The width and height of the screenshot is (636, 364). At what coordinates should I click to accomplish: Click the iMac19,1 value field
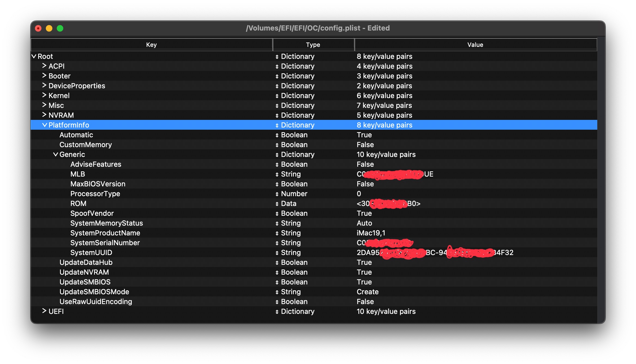[x=371, y=233]
